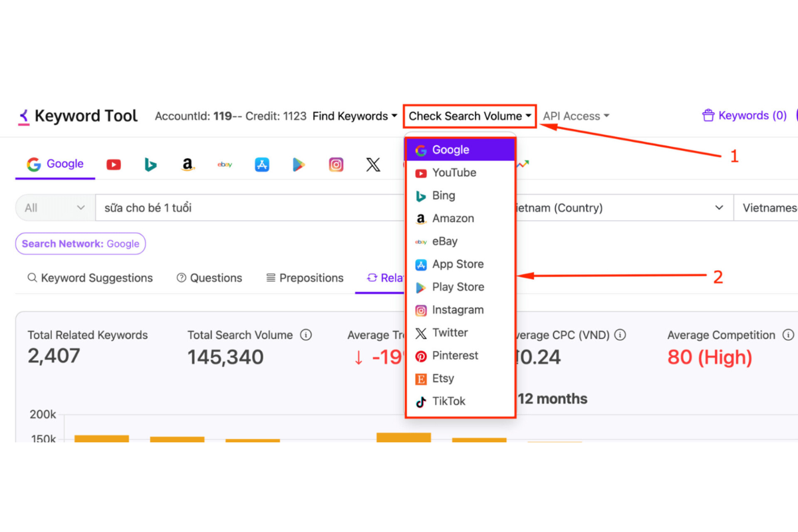Click the Instagram platform icon tab

click(x=336, y=164)
